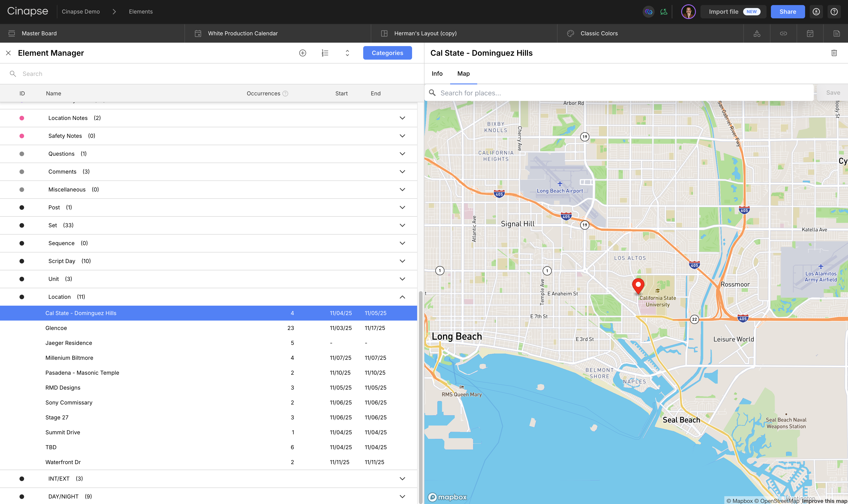Click the Search for places field
Image resolution: width=848 pixels, height=504 pixels.
(x=622, y=93)
